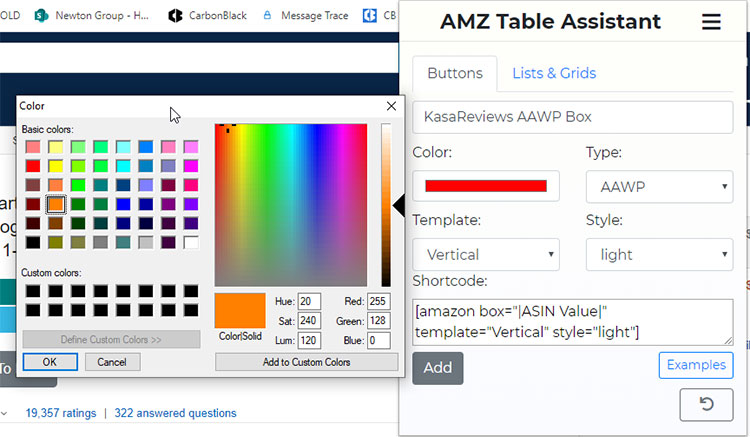Click the red Color swatch field
The height and width of the screenshot is (437, 750).
click(486, 186)
